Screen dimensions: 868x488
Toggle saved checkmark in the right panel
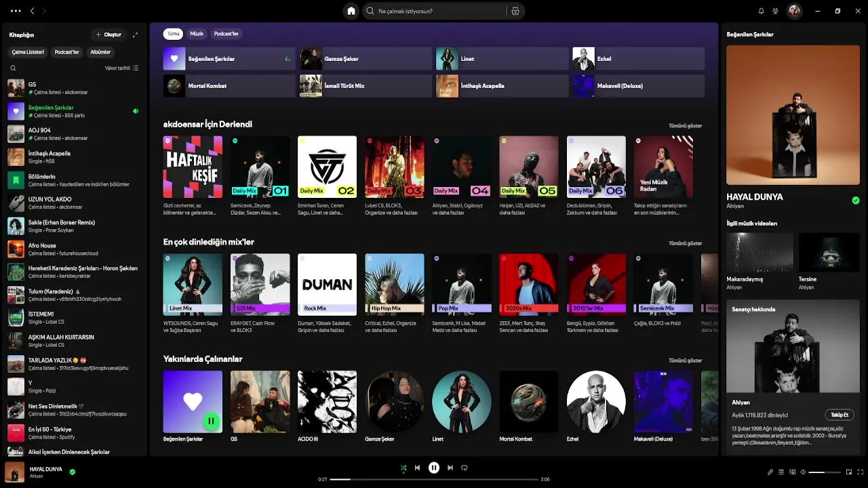(856, 200)
